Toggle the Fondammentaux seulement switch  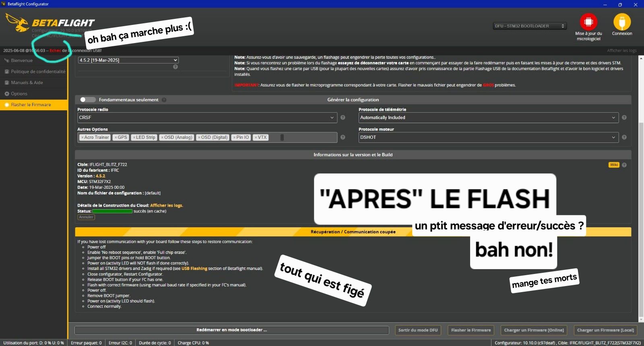(87, 100)
